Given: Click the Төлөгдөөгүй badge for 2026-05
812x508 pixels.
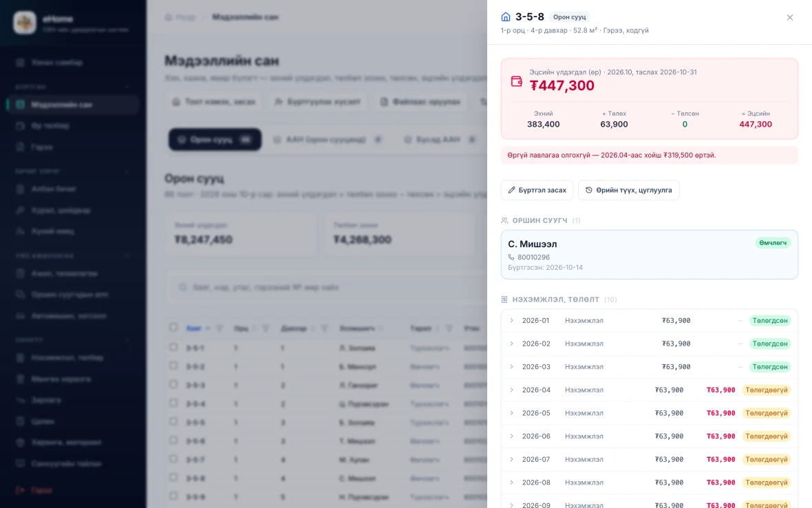Looking at the screenshot, I should coord(767,413).
